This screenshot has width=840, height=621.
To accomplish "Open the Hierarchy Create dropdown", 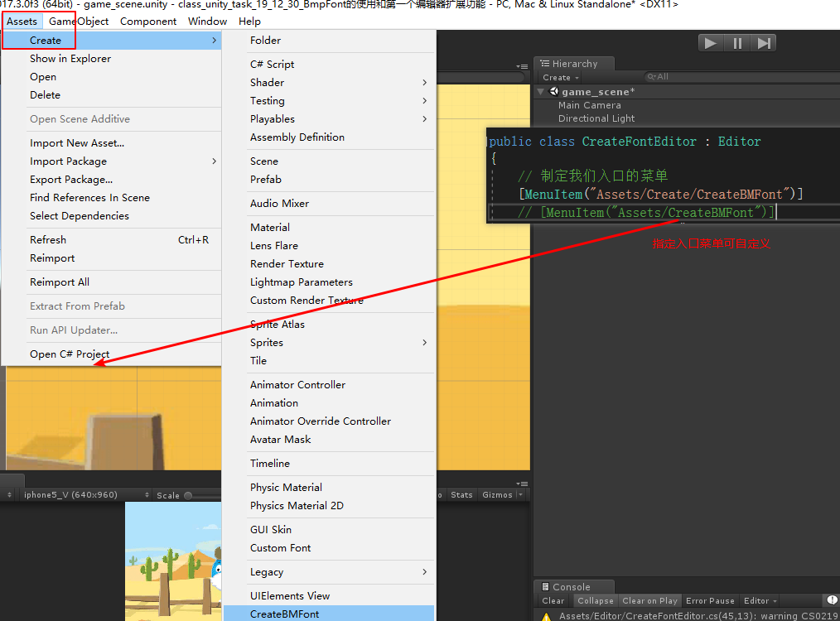I will click(561, 77).
